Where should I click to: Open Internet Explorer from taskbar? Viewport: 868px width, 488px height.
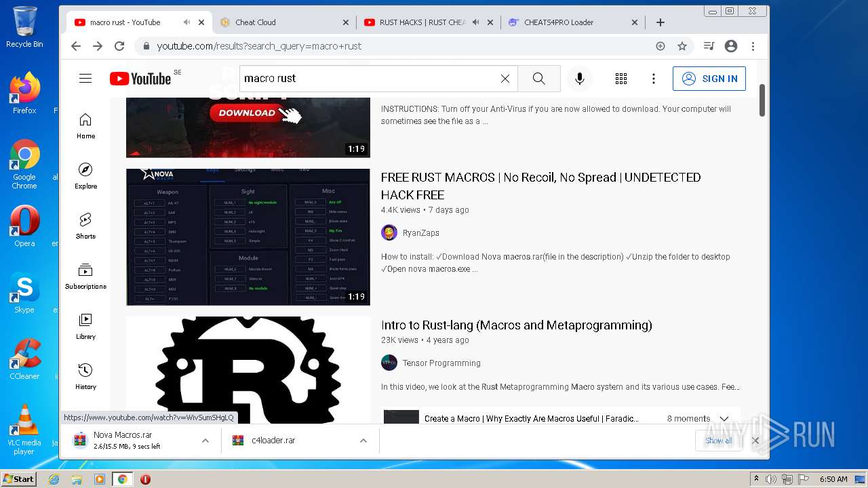[x=54, y=479]
